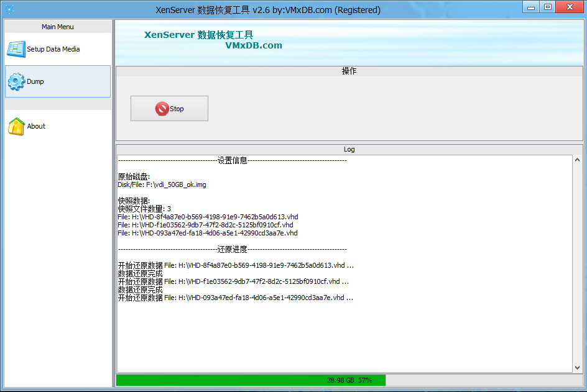Click 开始还原数据 line for VHD-8f4a87e0
The width and height of the screenshot is (587, 392).
coord(236,265)
